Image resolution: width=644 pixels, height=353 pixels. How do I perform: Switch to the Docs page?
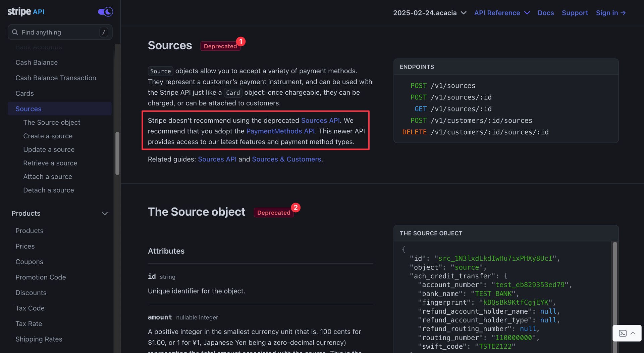(x=546, y=13)
